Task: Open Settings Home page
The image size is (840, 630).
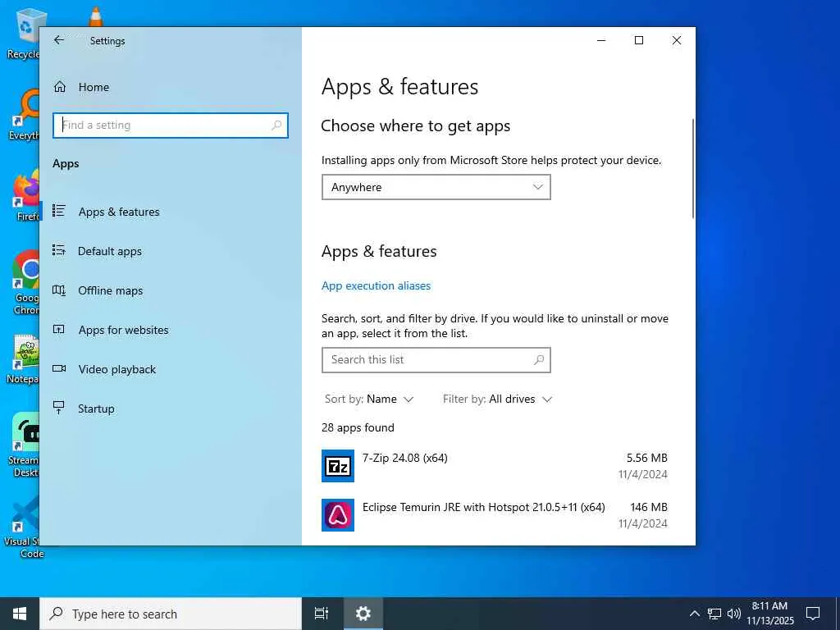Action: pyautogui.click(x=171, y=87)
